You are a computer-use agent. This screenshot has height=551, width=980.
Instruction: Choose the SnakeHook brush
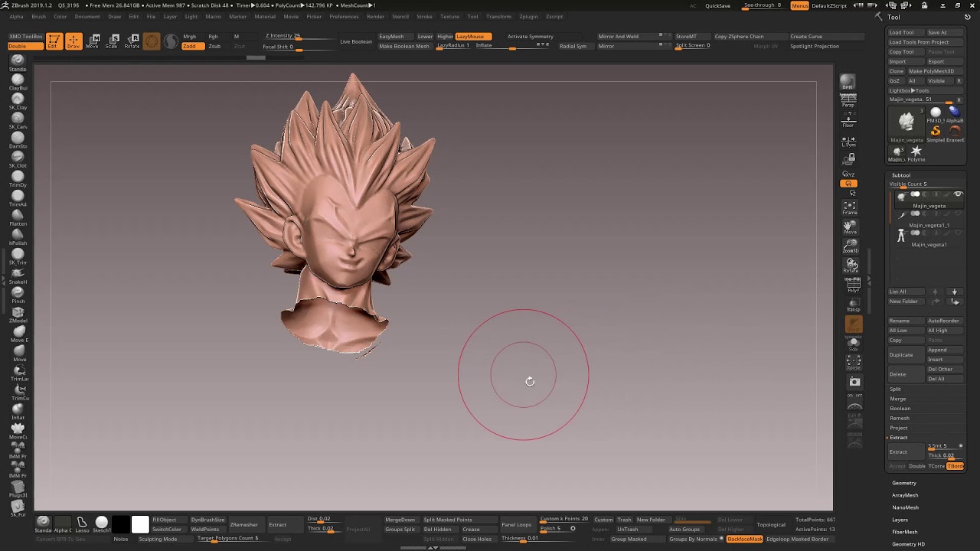[x=18, y=276]
